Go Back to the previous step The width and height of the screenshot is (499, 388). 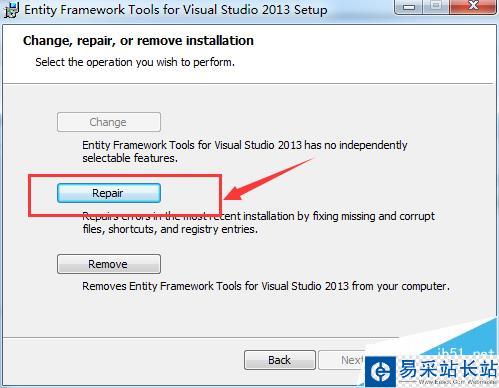pyautogui.click(x=280, y=360)
